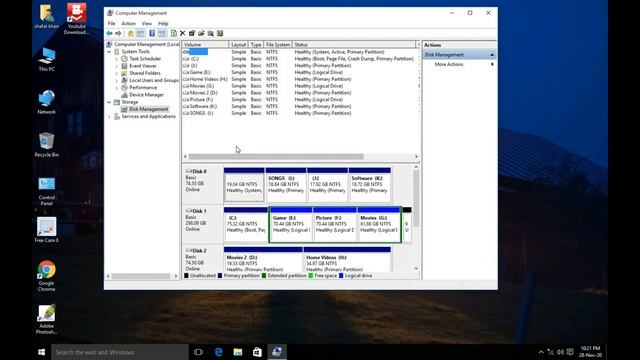Click the last toolbar icon after Explore
This screenshot has height=360, width=640.
(x=220, y=33)
